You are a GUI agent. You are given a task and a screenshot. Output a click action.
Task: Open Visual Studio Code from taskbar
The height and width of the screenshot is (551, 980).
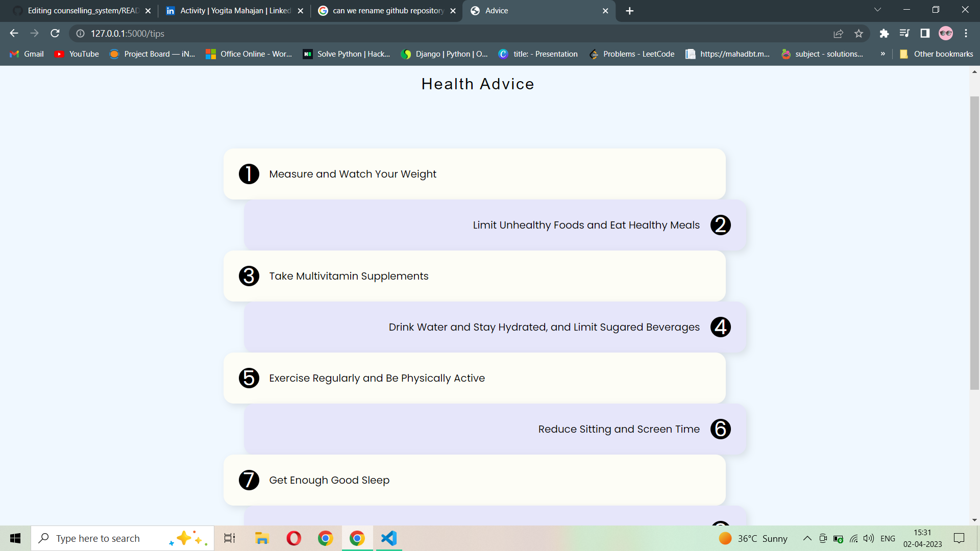pos(389,538)
